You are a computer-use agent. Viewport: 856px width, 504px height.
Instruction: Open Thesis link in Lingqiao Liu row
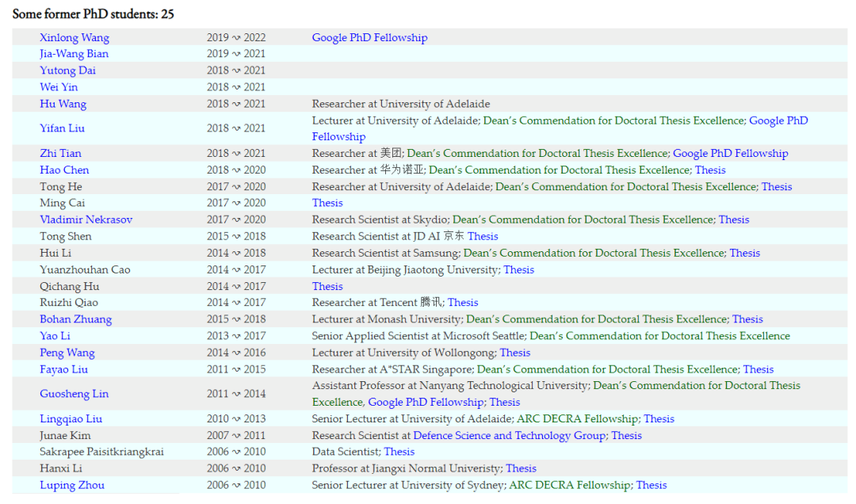tap(659, 419)
